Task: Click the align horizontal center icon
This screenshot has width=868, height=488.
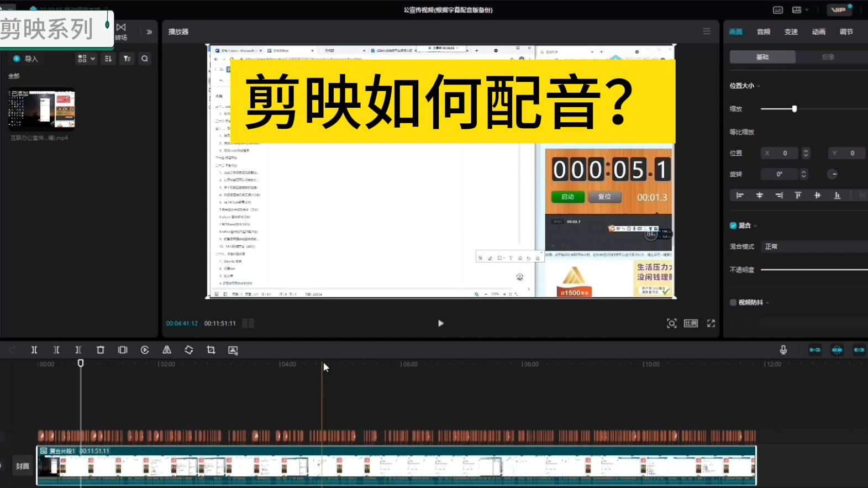Action: pos(760,195)
